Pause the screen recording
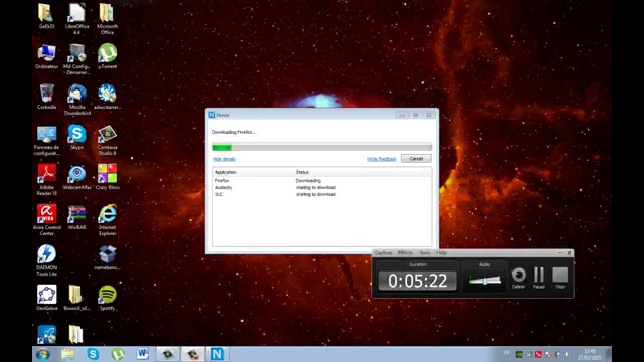Viewport: 644px width, 362px height. click(539, 278)
